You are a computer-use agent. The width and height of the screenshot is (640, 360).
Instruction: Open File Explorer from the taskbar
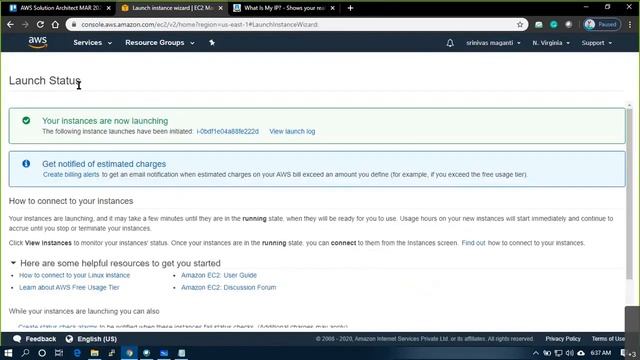94,353
